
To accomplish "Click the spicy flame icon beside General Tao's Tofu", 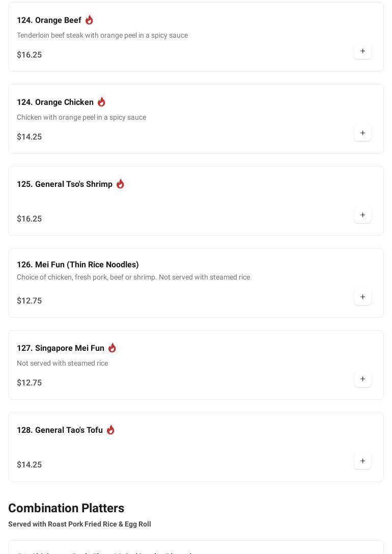I will [x=110, y=430].
